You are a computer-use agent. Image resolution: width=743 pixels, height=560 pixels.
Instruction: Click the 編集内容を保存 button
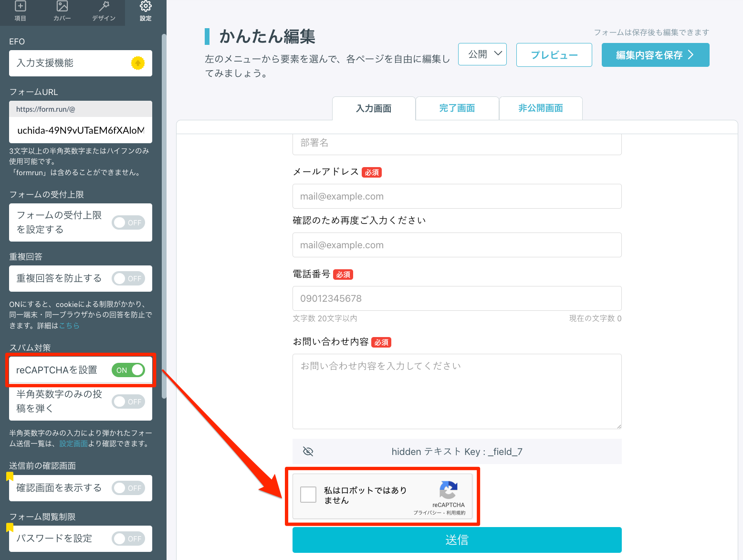(x=655, y=55)
